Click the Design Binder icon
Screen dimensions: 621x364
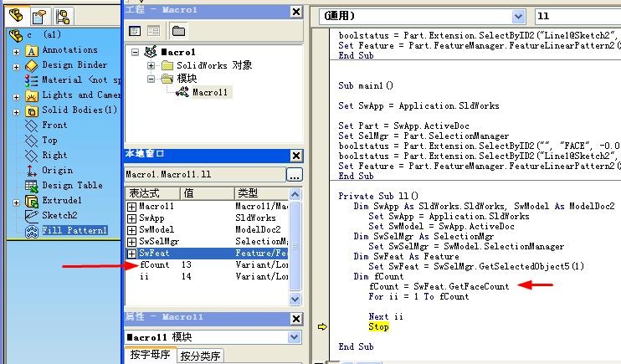point(32,65)
